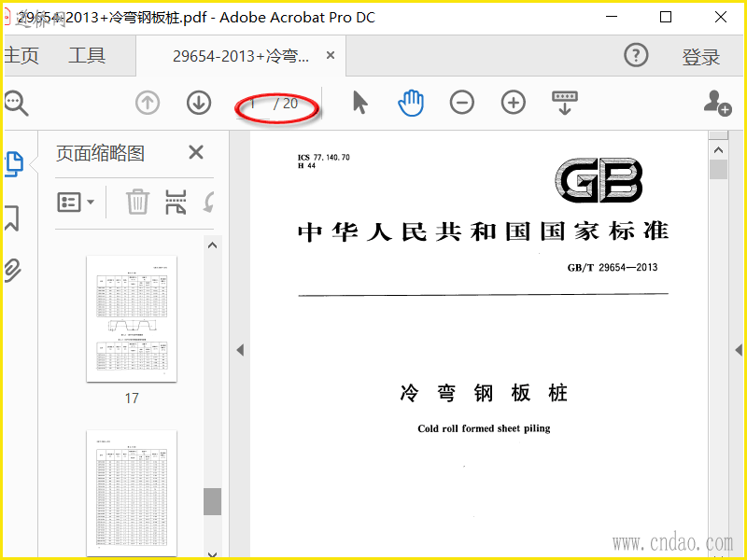
Task: Click thumbnail panel scroll up arrow
Action: point(213,245)
